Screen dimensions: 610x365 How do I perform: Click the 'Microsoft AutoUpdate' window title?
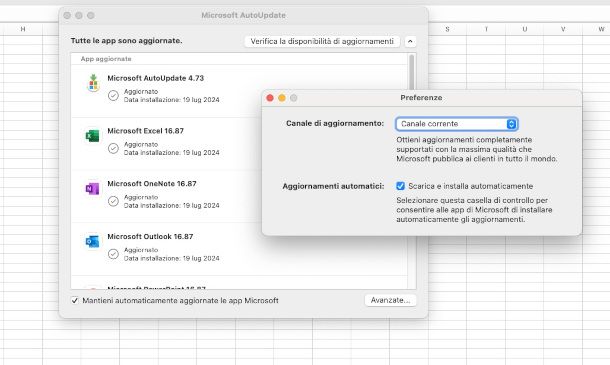point(244,15)
